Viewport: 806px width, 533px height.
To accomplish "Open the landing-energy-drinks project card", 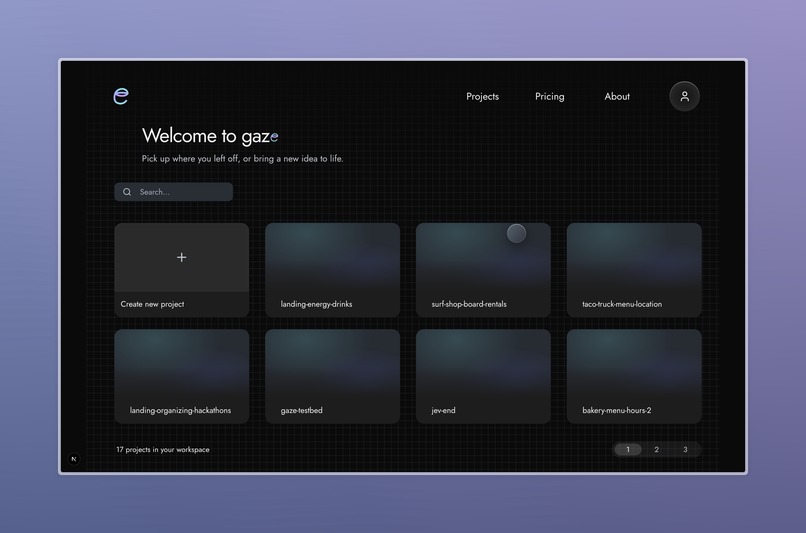I will click(333, 270).
